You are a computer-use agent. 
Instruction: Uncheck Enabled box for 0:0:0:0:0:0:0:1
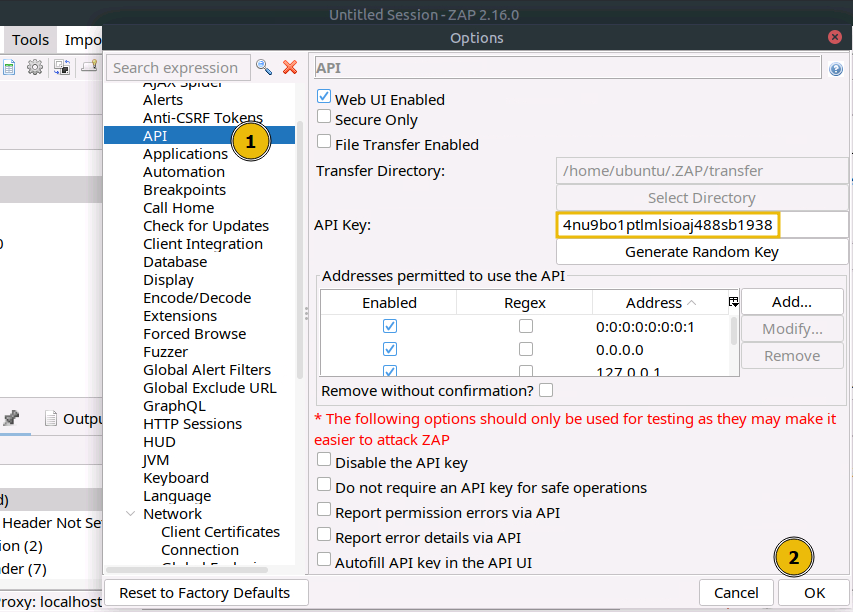[x=390, y=326]
